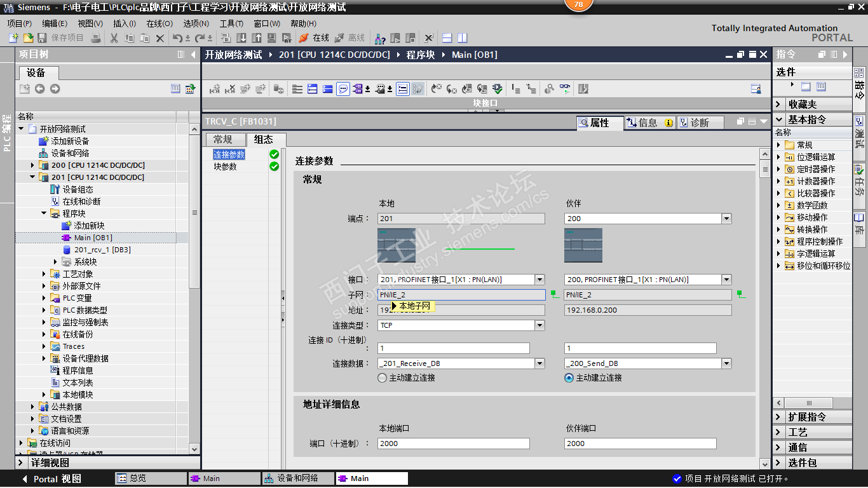
Task: Switch to the 诊断 inspector tab
Action: (699, 123)
